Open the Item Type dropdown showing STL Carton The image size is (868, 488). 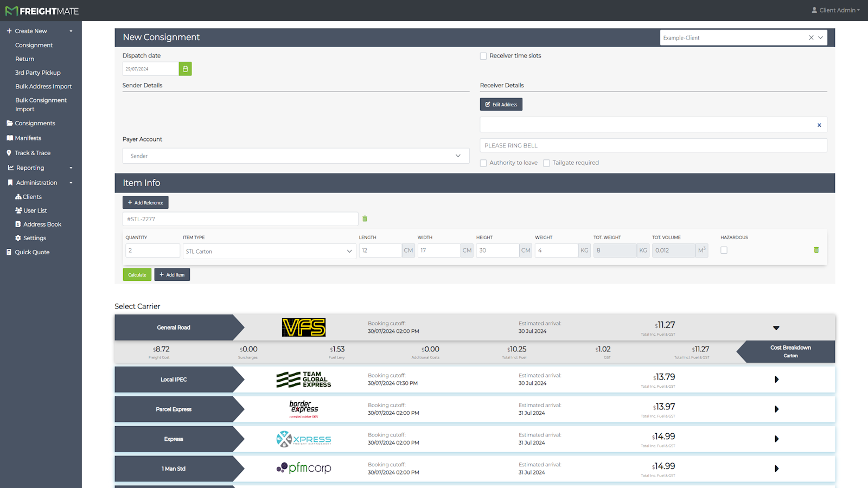pos(269,251)
